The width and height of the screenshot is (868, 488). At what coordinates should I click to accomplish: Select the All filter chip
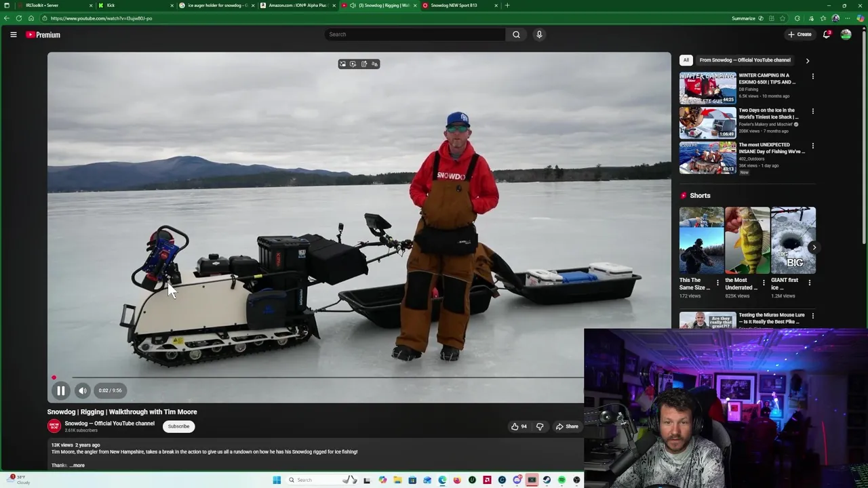coord(686,60)
